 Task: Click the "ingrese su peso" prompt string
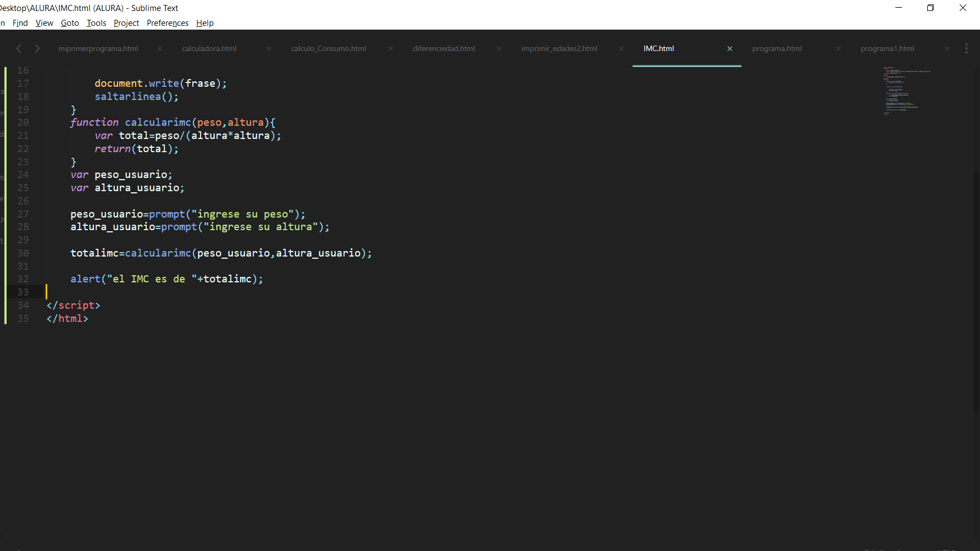242,214
